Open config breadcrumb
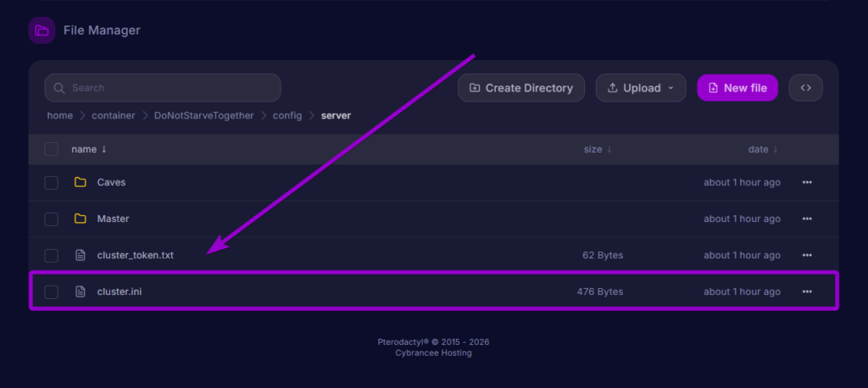The height and width of the screenshot is (388, 868). [x=287, y=116]
